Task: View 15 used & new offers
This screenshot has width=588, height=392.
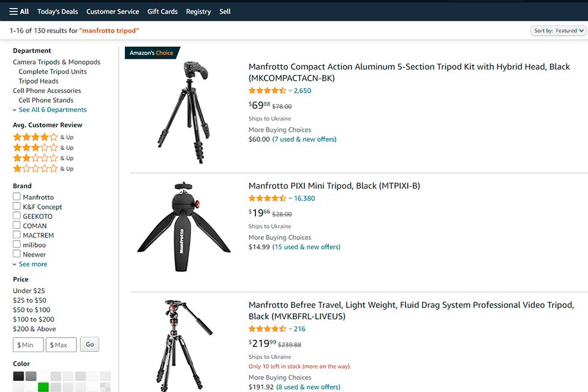Action: point(306,247)
